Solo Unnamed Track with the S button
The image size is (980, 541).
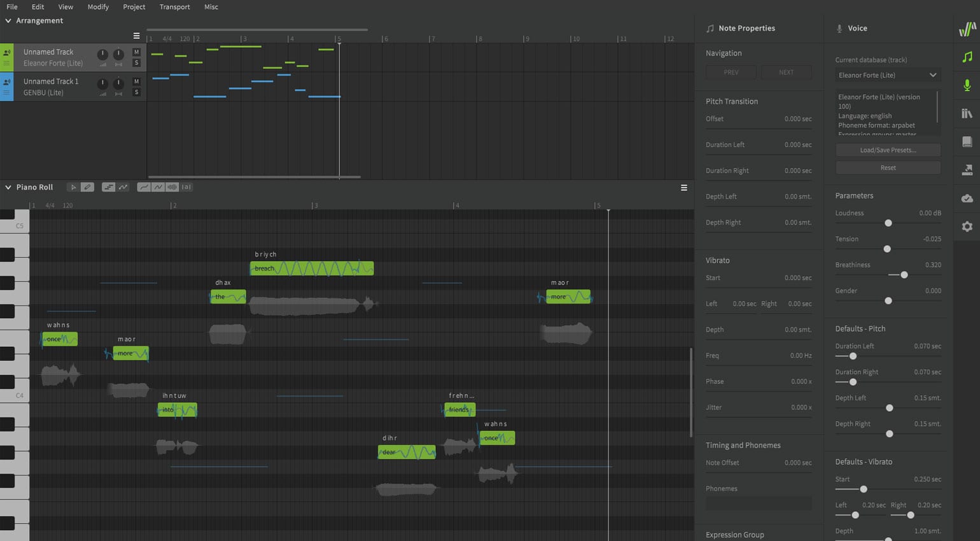[x=136, y=63]
